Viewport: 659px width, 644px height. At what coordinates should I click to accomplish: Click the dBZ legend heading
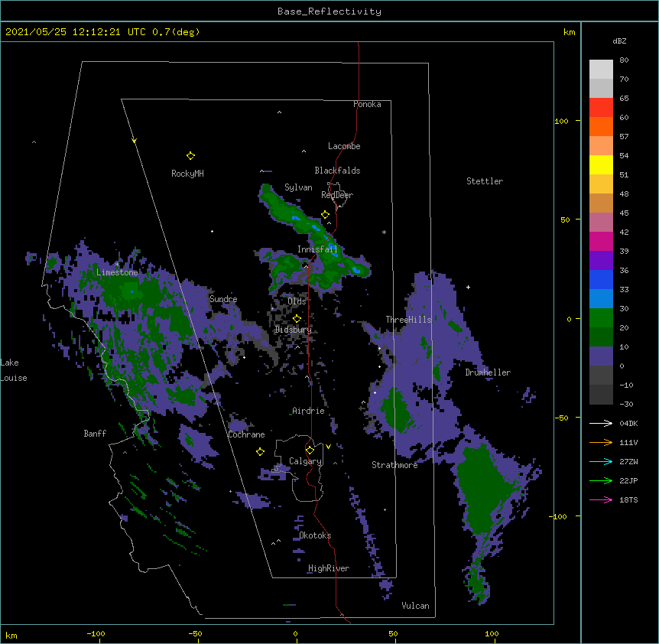[619, 41]
